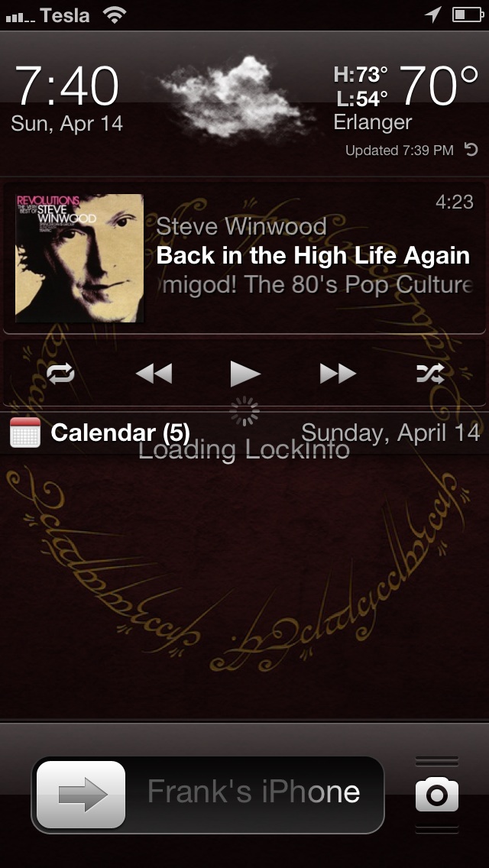
Task: Tap the weather refresh arrow icon
Action: click(471, 150)
